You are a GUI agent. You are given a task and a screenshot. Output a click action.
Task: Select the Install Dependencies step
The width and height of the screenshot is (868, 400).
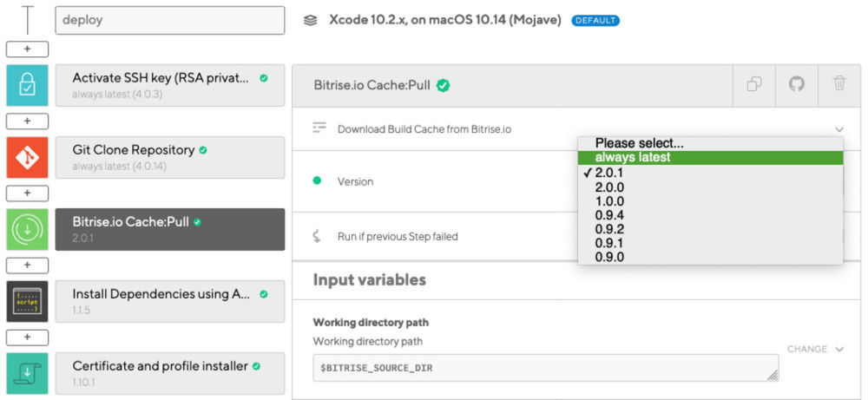[x=170, y=301]
